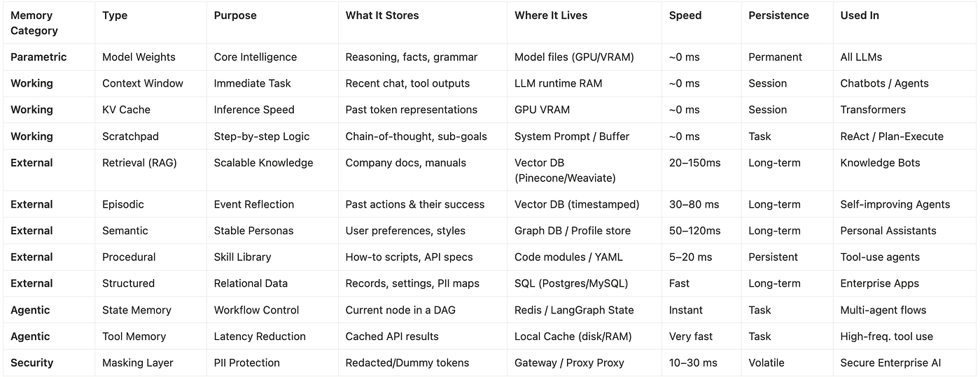Select the SQL (Postgres/MySQL) cell
The width and height of the screenshot is (980, 377).
(x=571, y=284)
